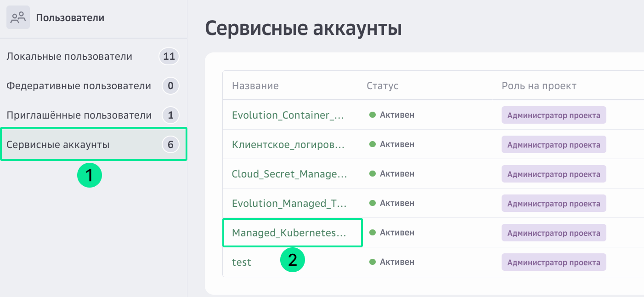Click the counter badge showing 11
644x297 pixels.
(x=169, y=56)
